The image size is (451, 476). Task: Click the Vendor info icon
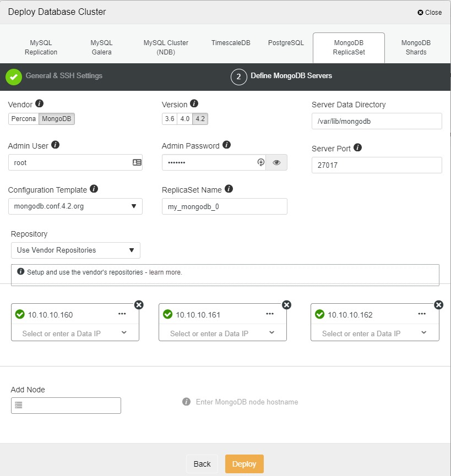[x=40, y=103]
